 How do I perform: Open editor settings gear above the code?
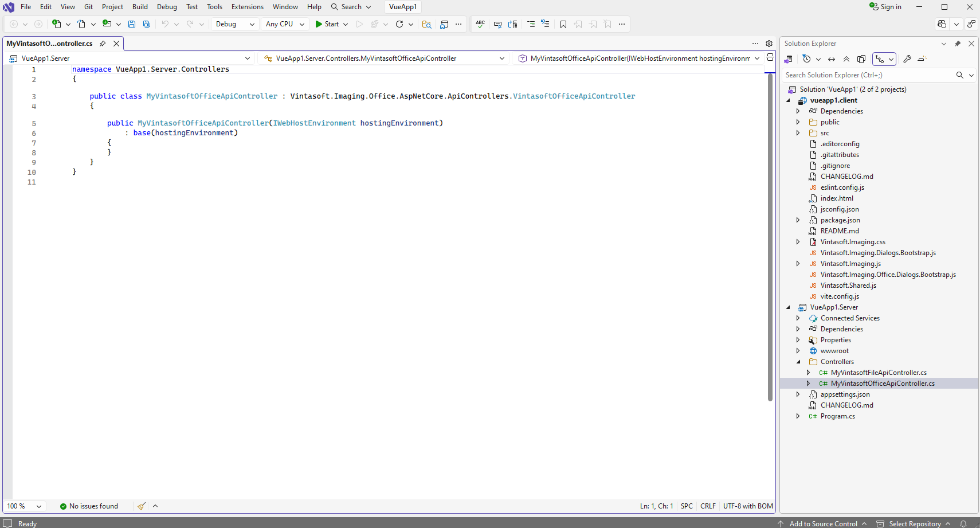[769, 44]
